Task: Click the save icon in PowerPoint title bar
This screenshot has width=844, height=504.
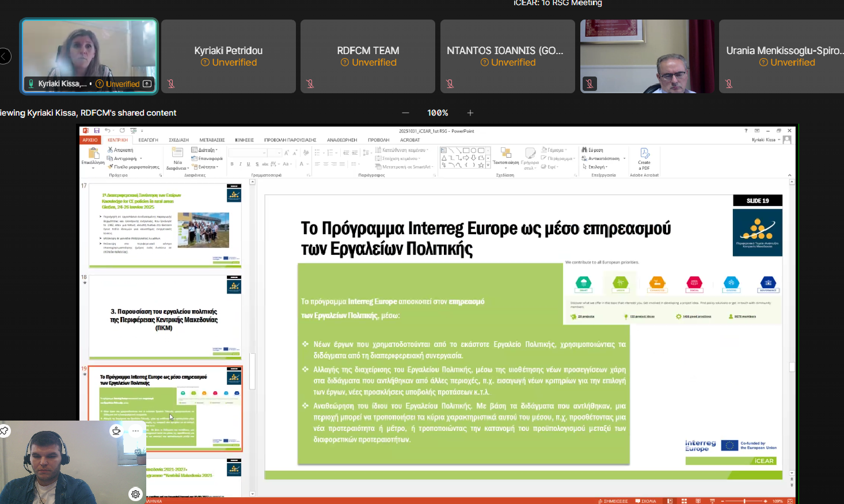Action: (97, 131)
